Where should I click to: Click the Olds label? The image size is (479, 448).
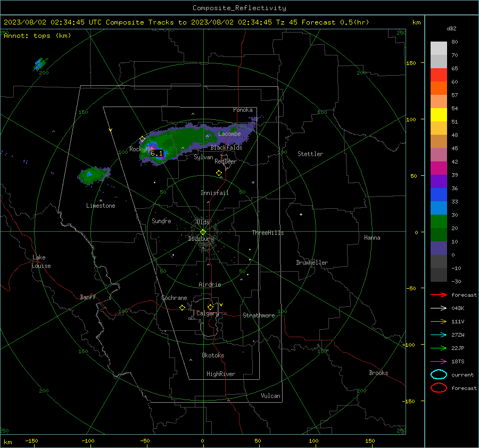(x=203, y=222)
